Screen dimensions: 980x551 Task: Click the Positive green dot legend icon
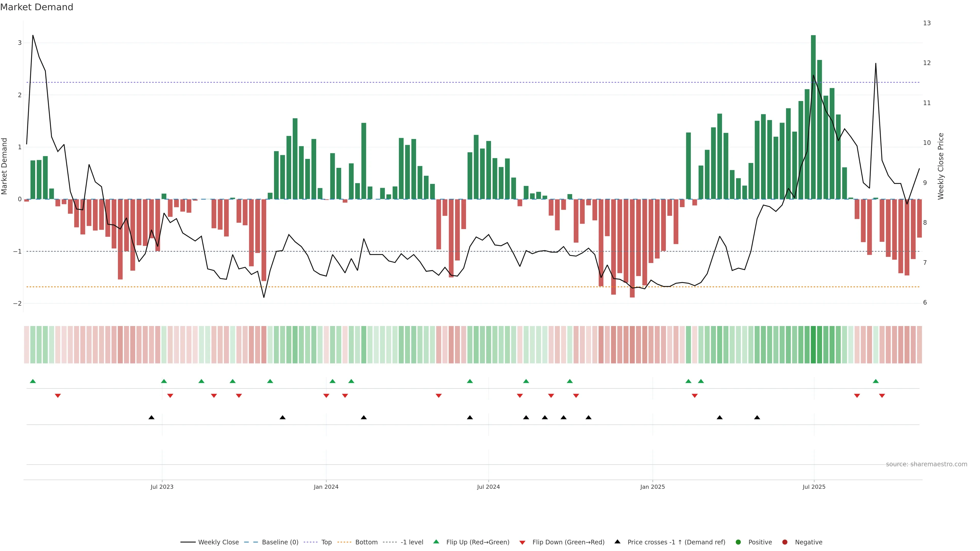(x=738, y=542)
